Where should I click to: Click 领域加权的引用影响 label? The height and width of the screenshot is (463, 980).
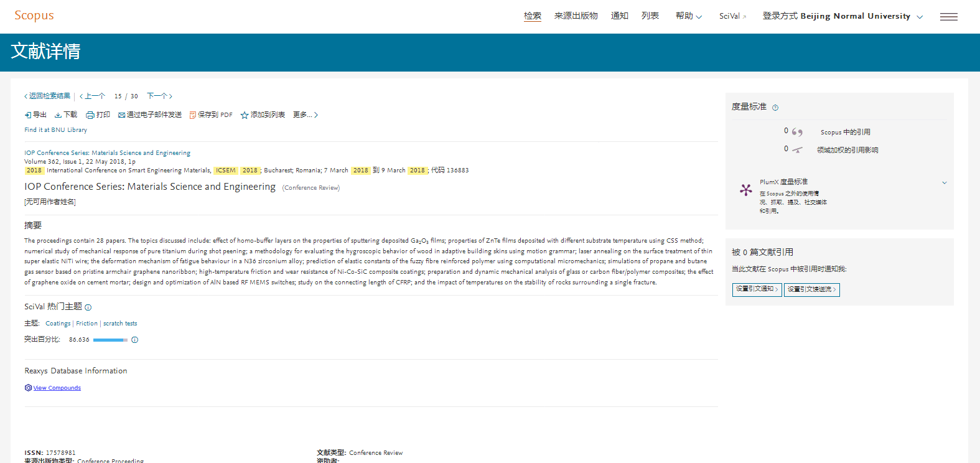pos(847,150)
